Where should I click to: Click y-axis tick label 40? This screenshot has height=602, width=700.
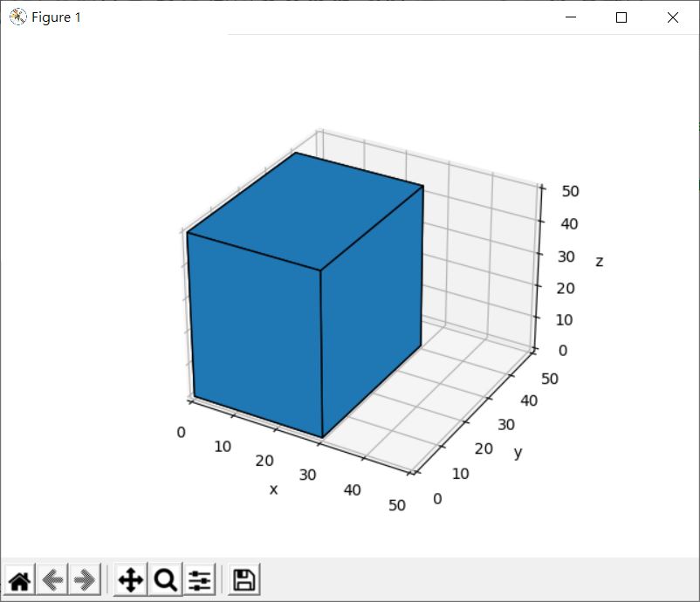(529, 401)
